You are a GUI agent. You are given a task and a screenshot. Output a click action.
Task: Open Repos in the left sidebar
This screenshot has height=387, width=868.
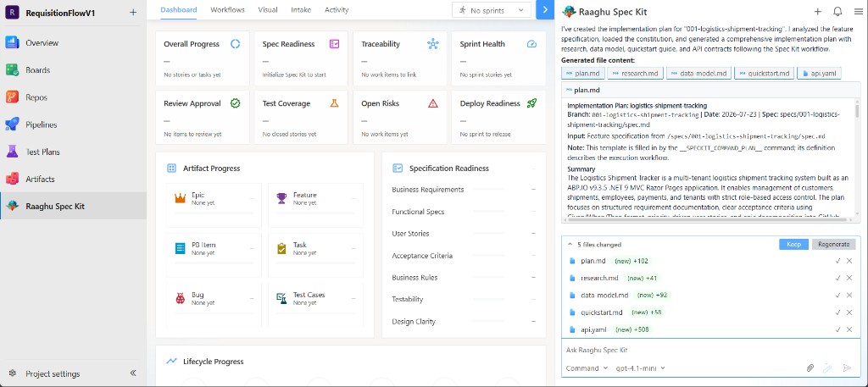point(73,97)
